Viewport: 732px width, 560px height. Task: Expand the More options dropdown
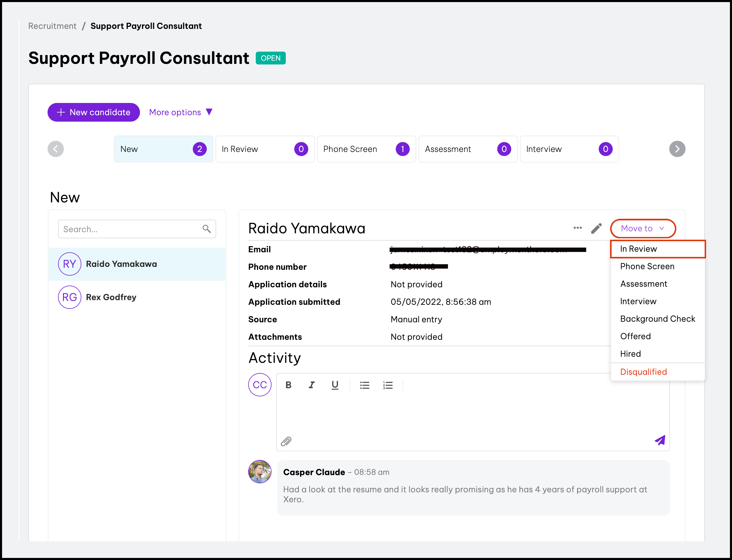(x=181, y=112)
